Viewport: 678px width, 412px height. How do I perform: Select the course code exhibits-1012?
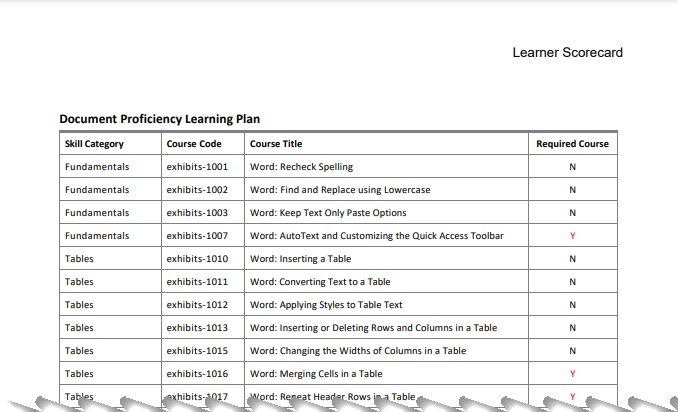click(x=197, y=304)
